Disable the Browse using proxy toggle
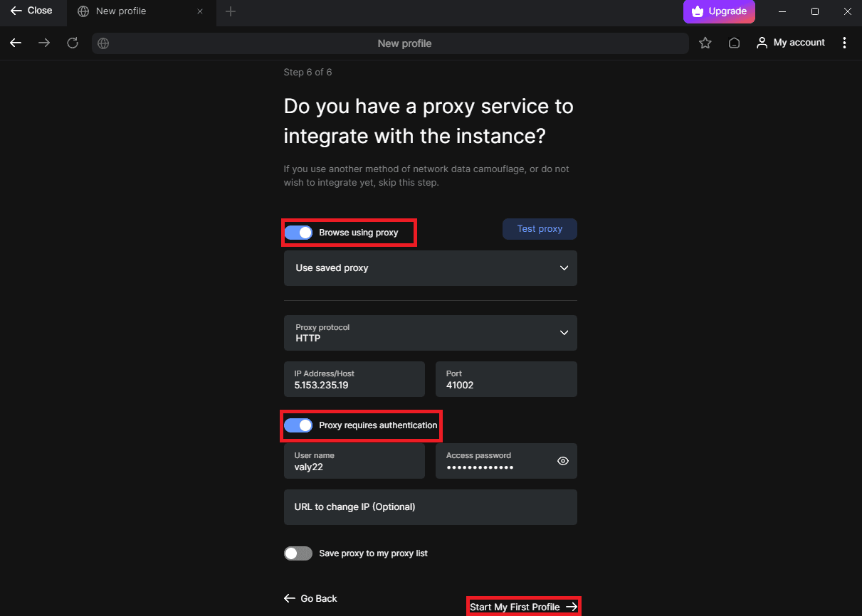Screen dimensions: 862x616 (298, 232)
